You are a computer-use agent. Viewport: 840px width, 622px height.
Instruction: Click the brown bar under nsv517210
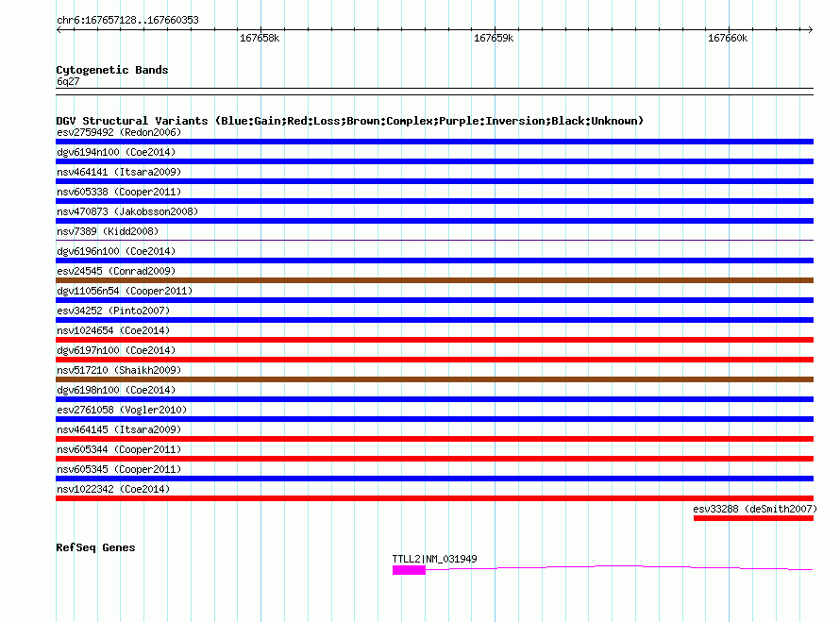(434, 379)
